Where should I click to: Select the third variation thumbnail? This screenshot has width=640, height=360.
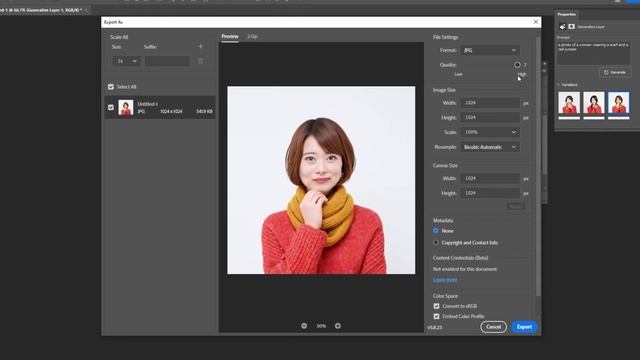619,103
